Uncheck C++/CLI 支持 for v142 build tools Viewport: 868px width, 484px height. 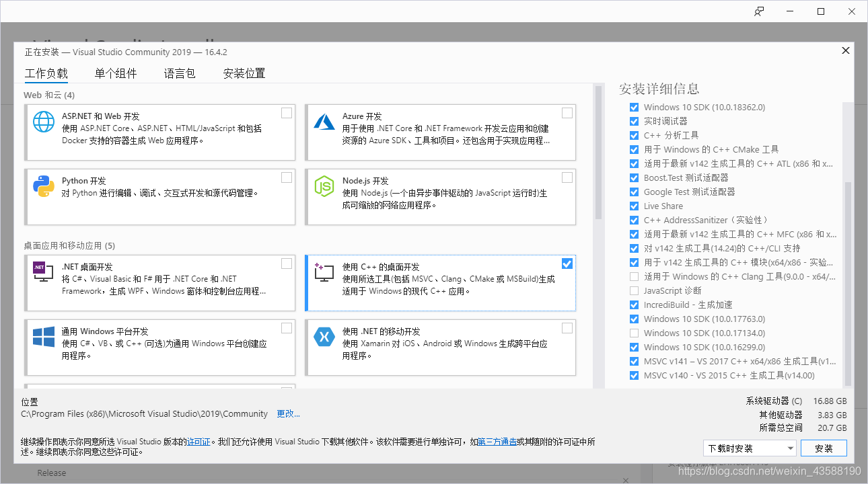(634, 249)
